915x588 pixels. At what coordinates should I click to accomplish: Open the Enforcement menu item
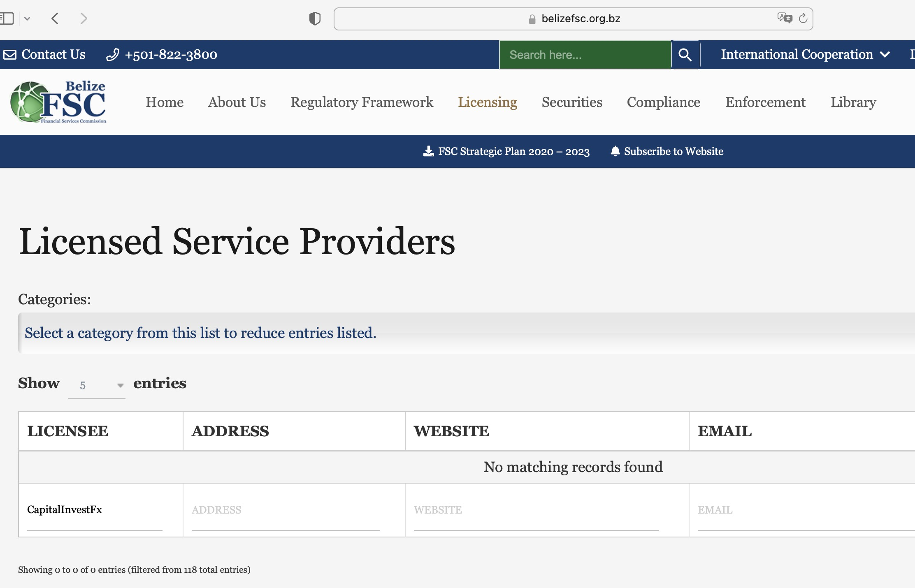pos(765,102)
